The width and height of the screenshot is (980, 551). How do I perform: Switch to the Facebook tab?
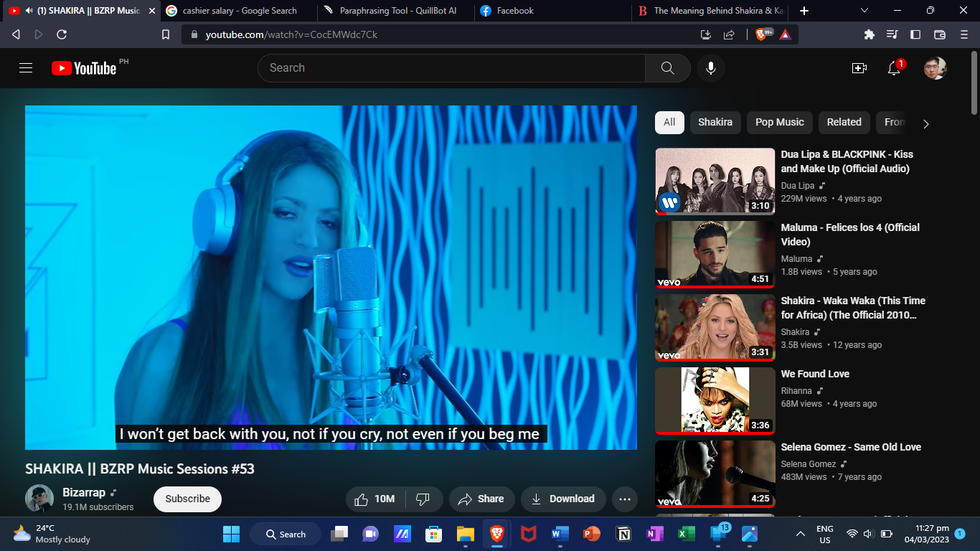(x=552, y=11)
